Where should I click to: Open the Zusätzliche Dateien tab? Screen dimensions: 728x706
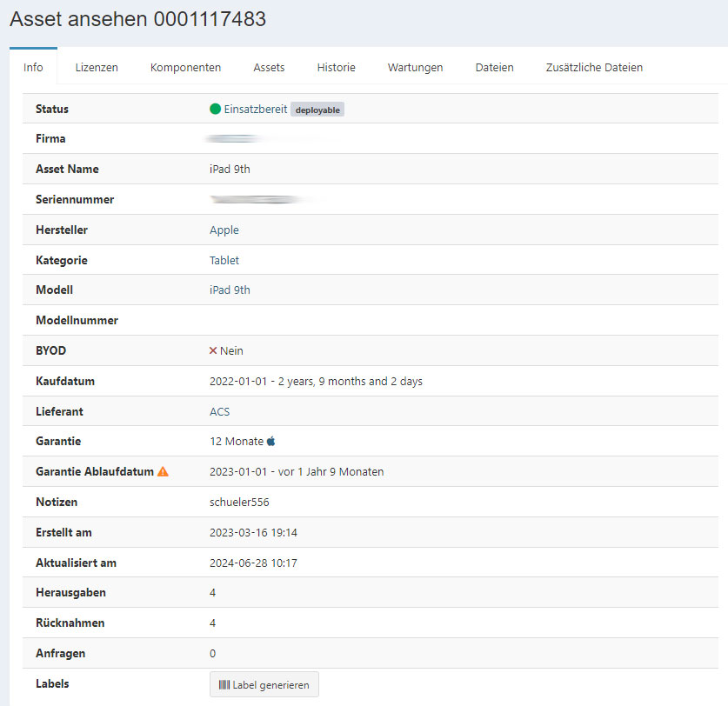coord(593,66)
